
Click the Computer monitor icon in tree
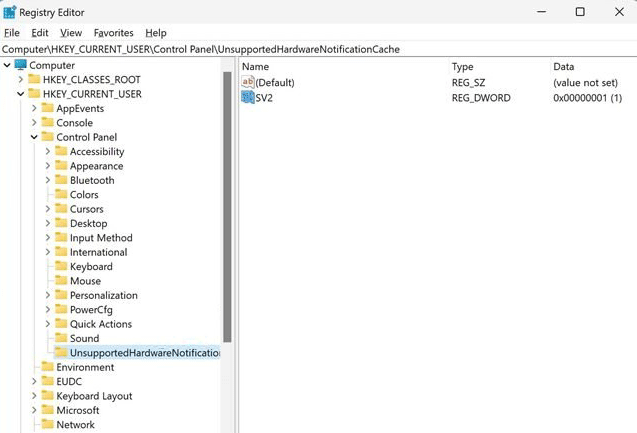[x=20, y=65]
